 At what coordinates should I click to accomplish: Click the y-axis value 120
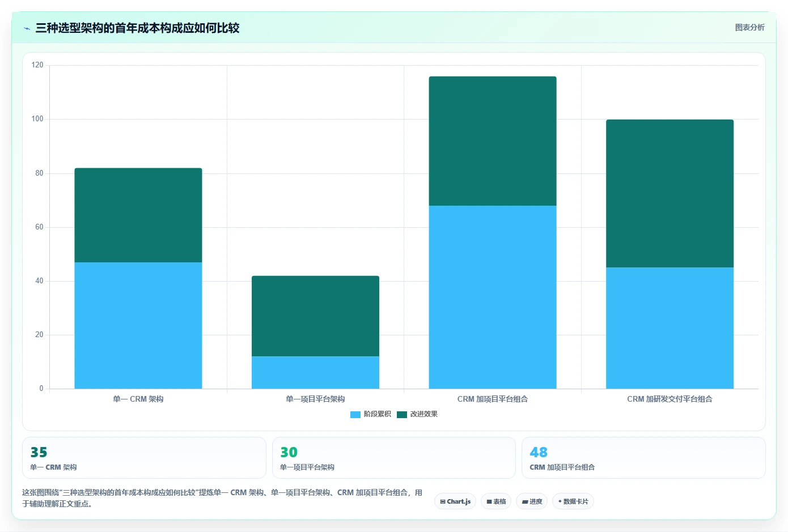click(x=37, y=65)
